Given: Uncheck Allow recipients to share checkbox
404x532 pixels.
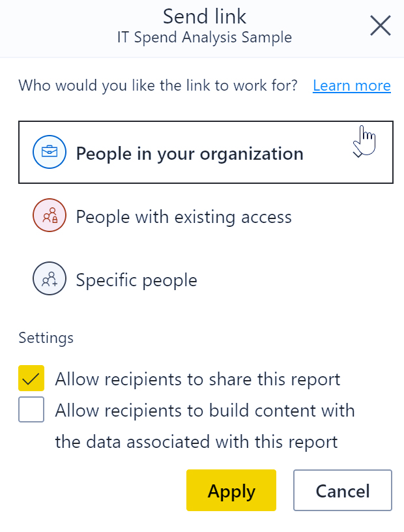Looking at the screenshot, I should (x=31, y=378).
